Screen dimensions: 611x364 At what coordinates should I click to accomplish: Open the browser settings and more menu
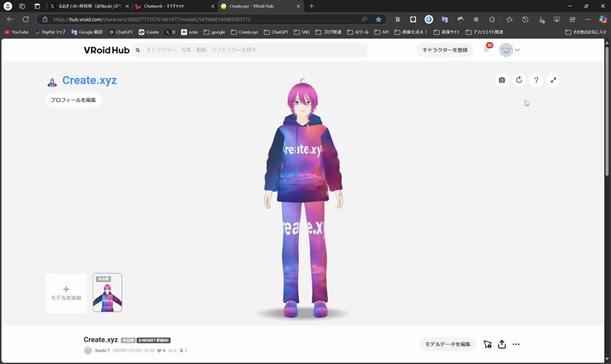point(588,19)
